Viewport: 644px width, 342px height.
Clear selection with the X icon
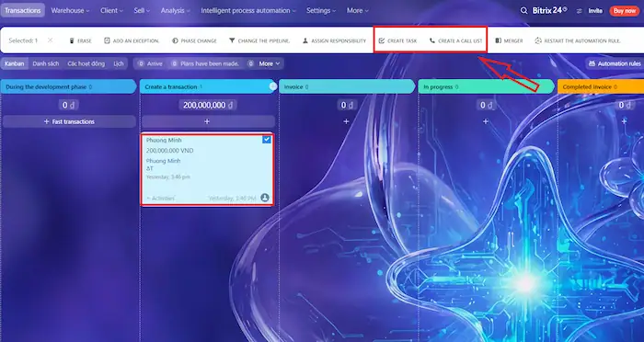click(x=50, y=40)
